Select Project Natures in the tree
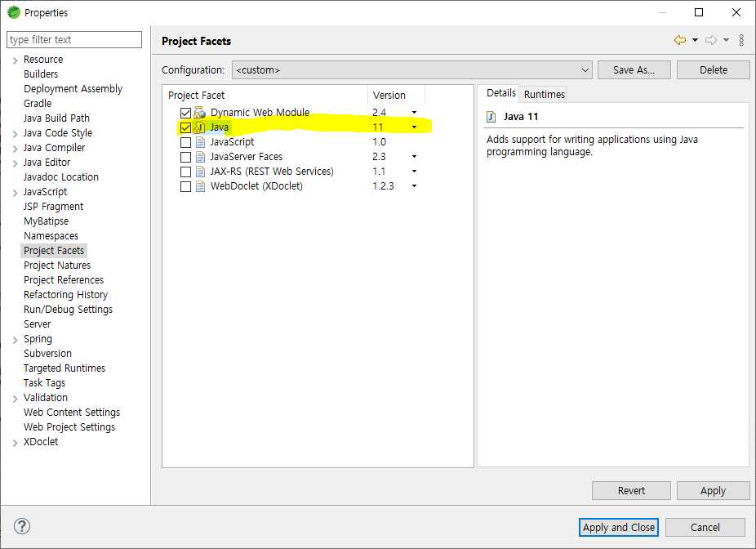 pos(57,266)
